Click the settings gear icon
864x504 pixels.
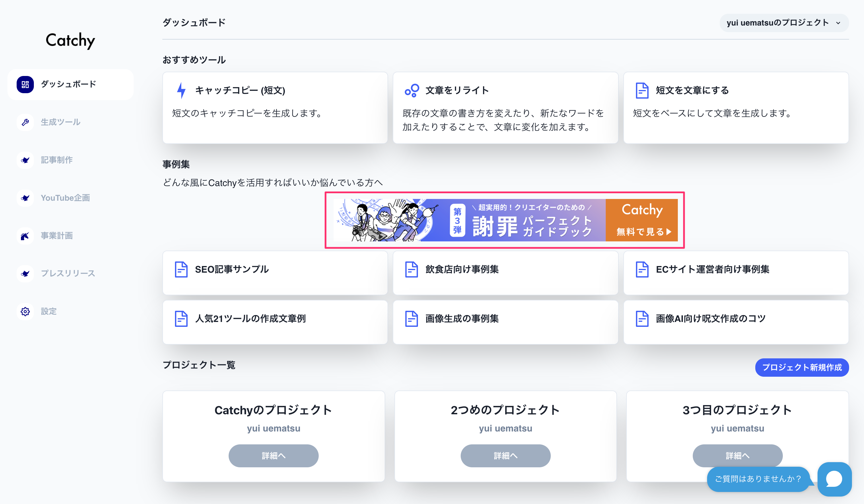pyautogui.click(x=25, y=311)
